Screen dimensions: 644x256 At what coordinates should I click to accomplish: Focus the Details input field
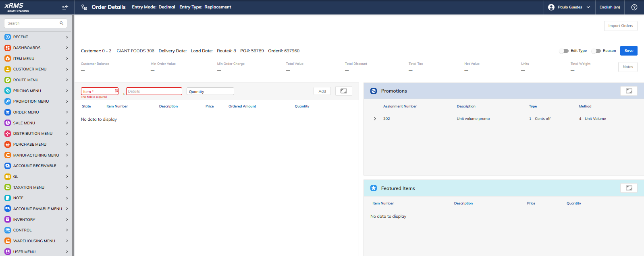pos(154,91)
